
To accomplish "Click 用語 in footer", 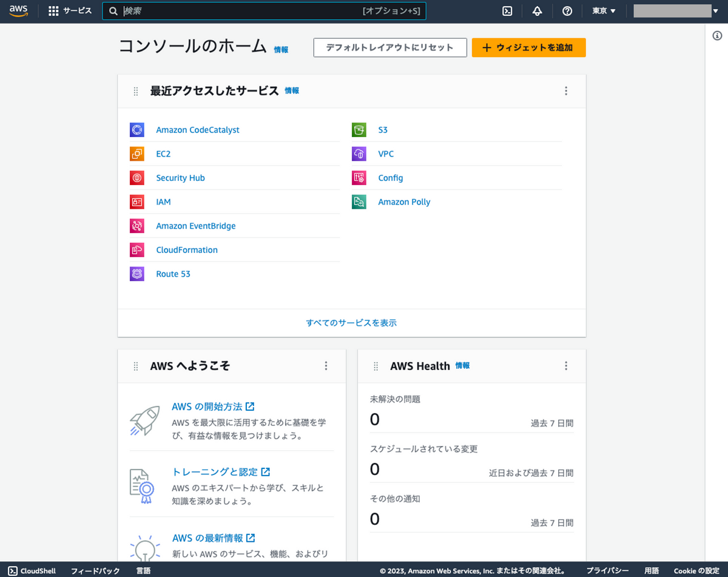I will (652, 571).
